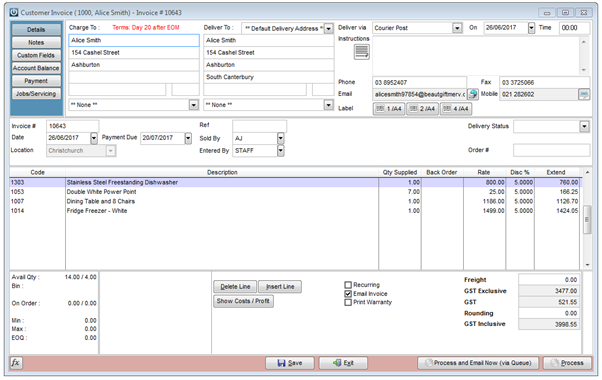Print the 2 /A4 label
Screen dimensions: 602x380
pyautogui.click(x=422, y=109)
